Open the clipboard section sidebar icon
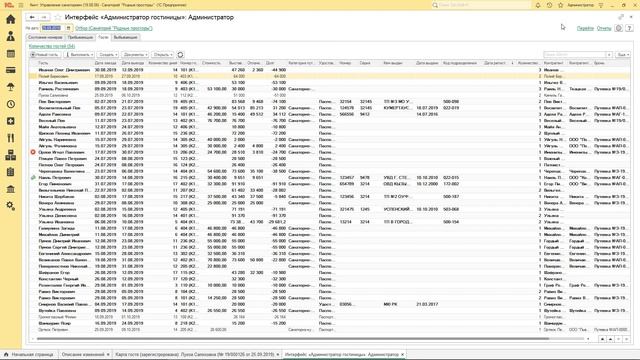Screen dimensions: 640x360 [11, 172]
